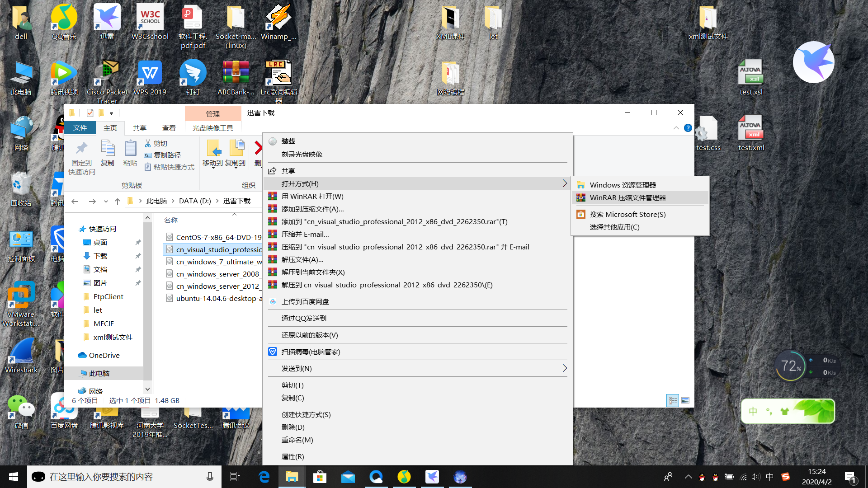Open Thunder app from taskbar
868x488 pixels.
coord(432,477)
